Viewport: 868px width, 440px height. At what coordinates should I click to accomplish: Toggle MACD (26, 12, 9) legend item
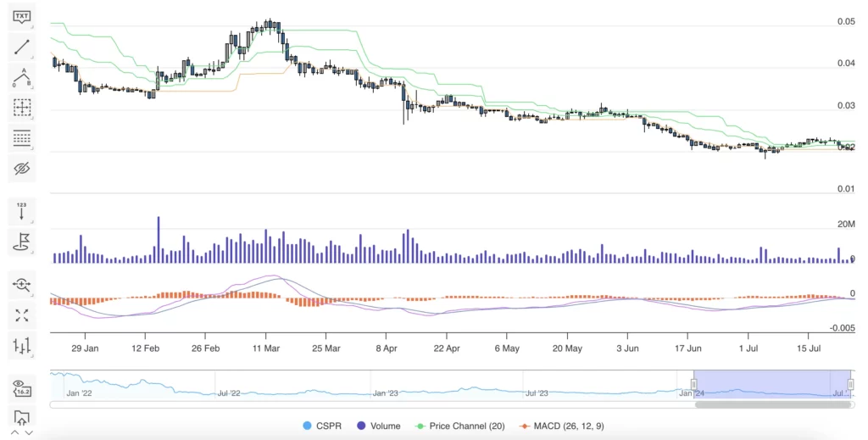point(562,426)
